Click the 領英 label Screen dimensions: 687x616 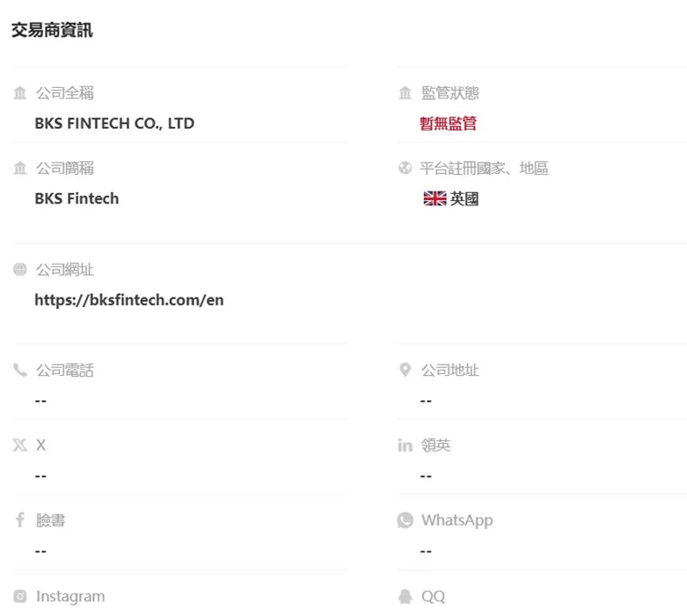click(436, 445)
